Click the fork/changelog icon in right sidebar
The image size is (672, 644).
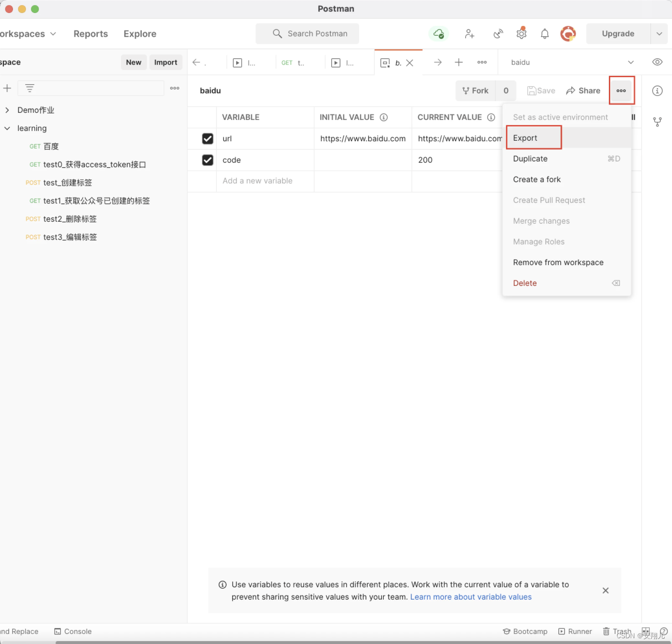[658, 121]
